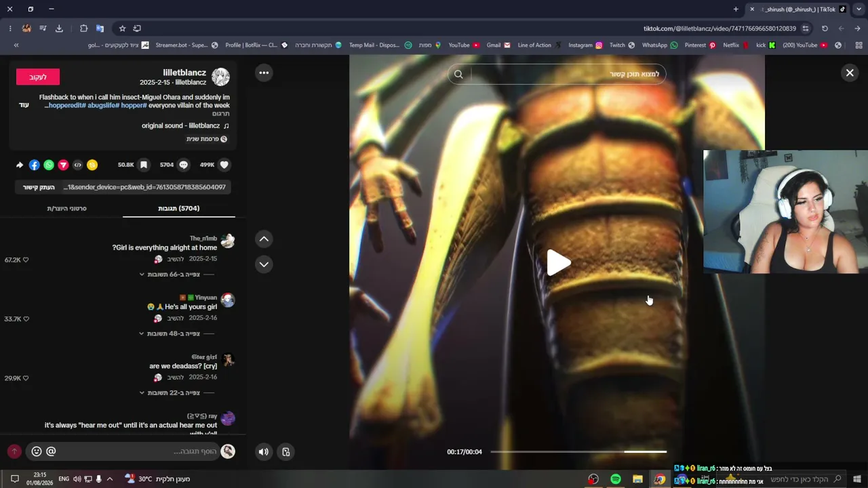The height and width of the screenshot is (488, 868).
Task: Open File Explorer from the taskbar
Action: point(637,479)
